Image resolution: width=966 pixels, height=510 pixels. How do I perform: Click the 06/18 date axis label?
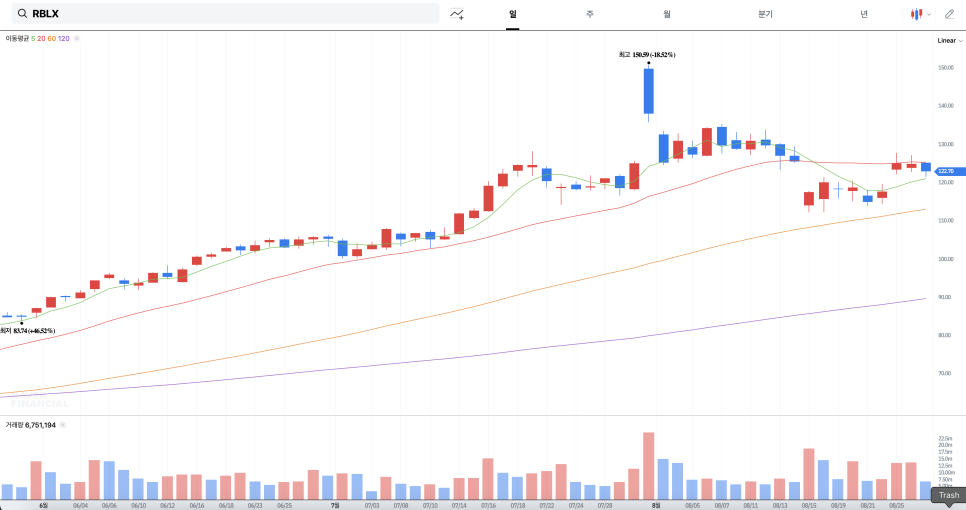coord(226,506)
